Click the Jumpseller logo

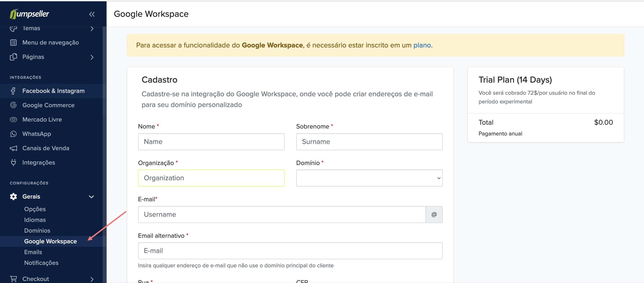[30, 14]
